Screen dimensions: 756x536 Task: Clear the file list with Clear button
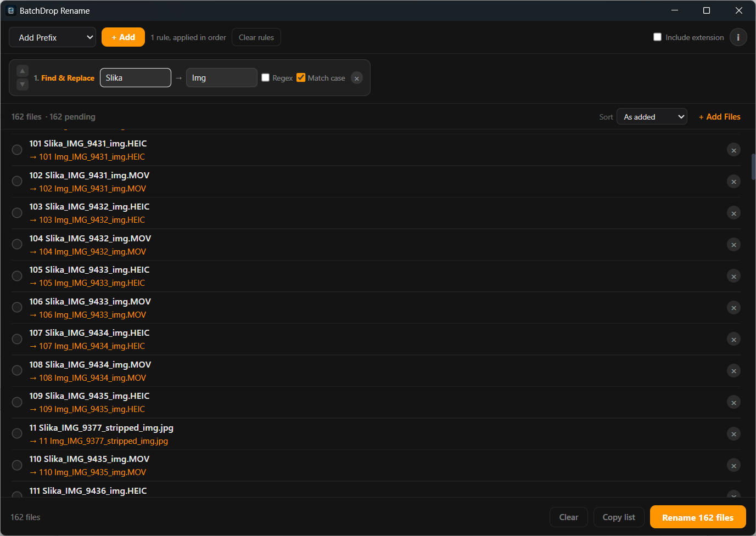pyautogui.click(x=569, y=517)
